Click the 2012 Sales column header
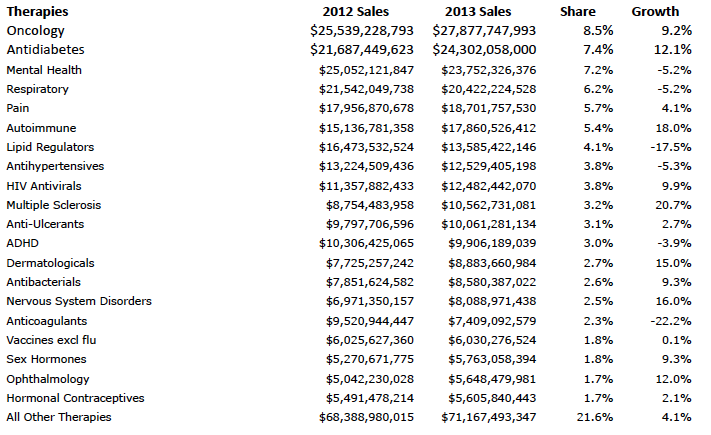This screenshot has height=435, width=711. point(356,11)
